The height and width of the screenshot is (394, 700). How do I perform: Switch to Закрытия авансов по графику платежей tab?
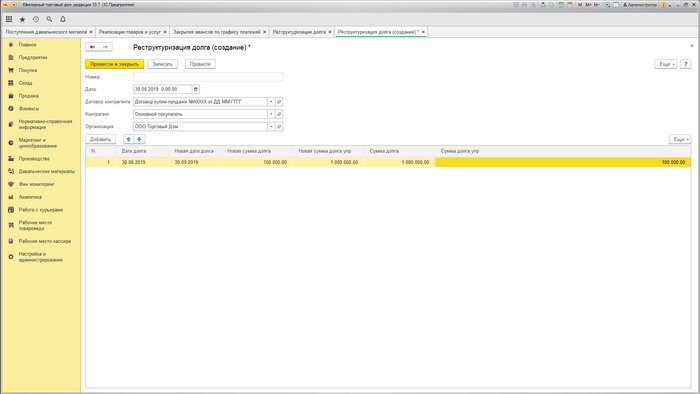click(217, 32)
